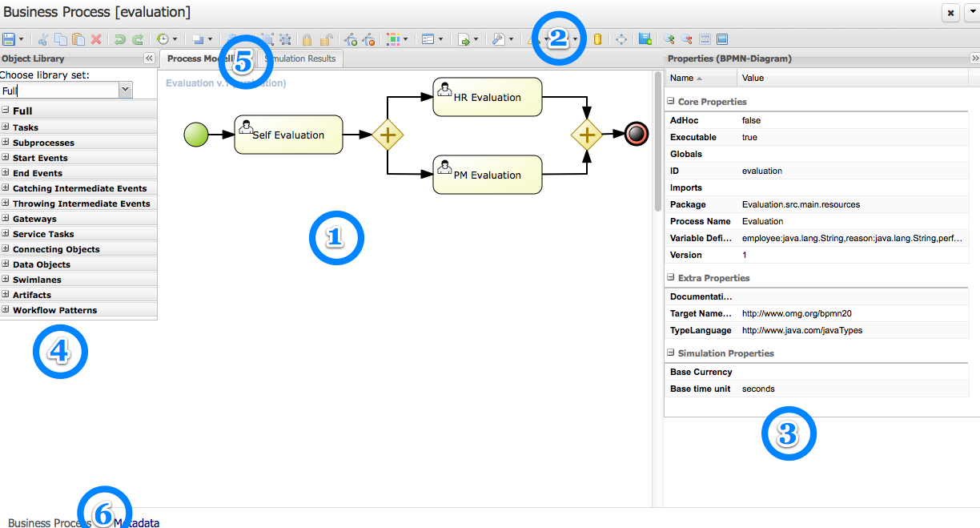Collapse the Object Library panel
980x528 pixels.
149,58
